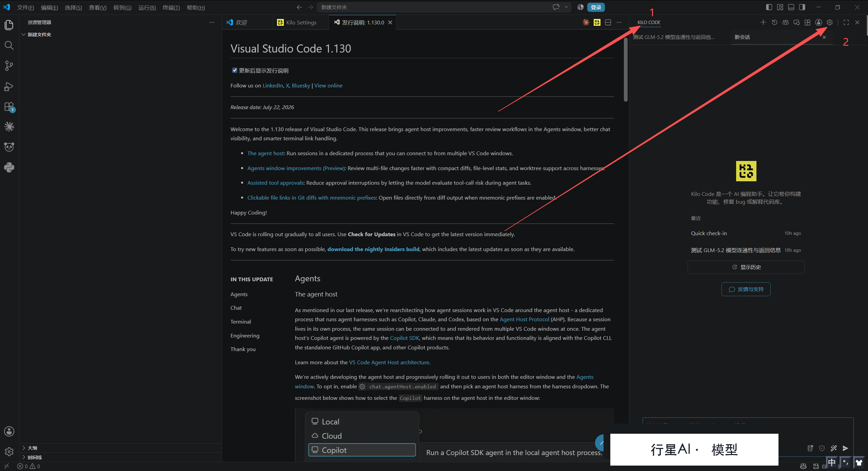Open the panda-face extension in activity bar

click(x=9, y=147)
